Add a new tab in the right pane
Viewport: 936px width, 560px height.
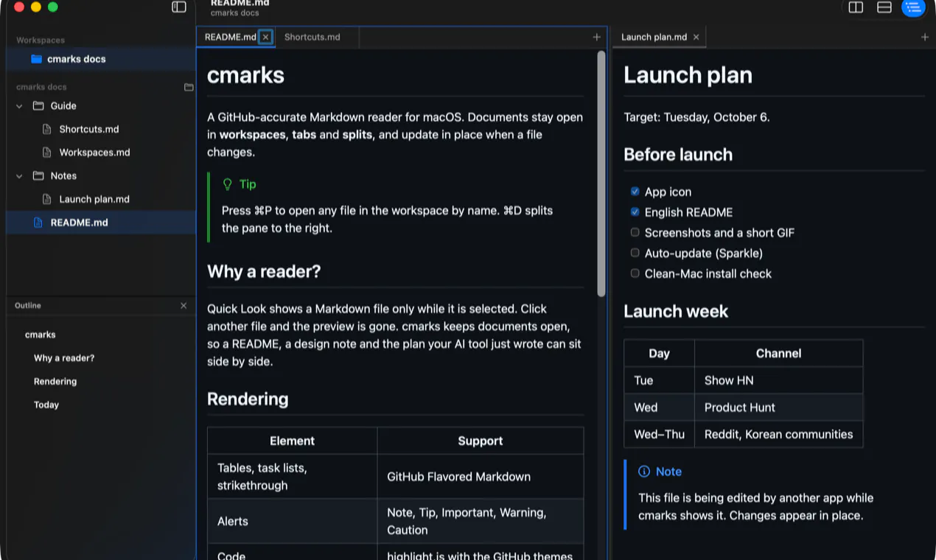pyautogui.click(x=925, y=37)
